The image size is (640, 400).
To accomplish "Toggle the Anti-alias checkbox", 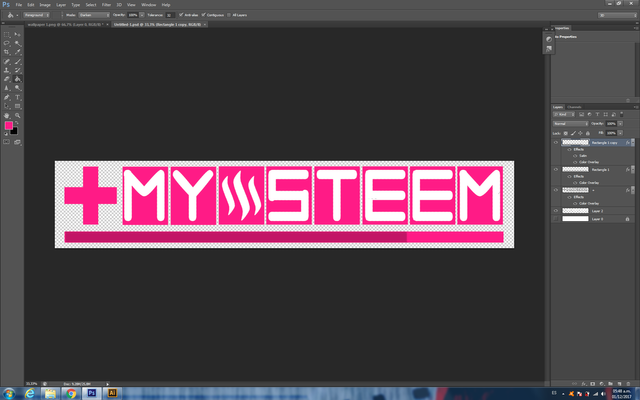I will 181,15.
